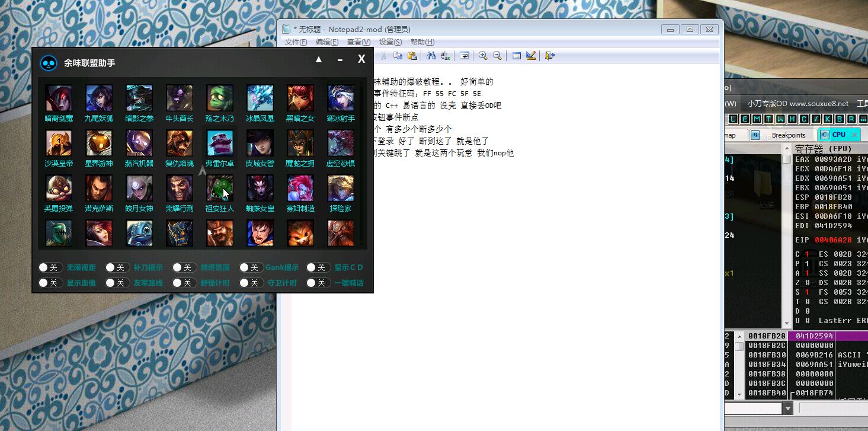Choose the 星界游神 champion portrait
Viewport: 868px width, 431px height.
[x=99, y=143]
